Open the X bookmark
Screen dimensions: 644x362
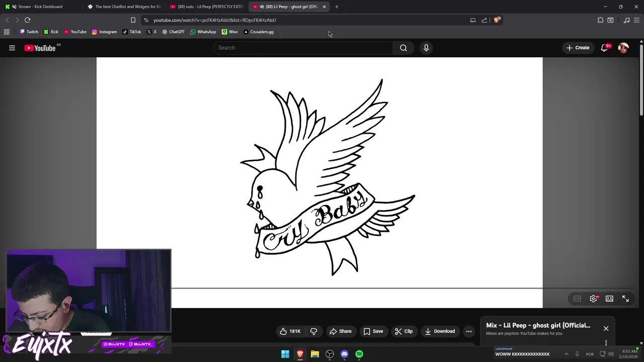coord(151,32)
